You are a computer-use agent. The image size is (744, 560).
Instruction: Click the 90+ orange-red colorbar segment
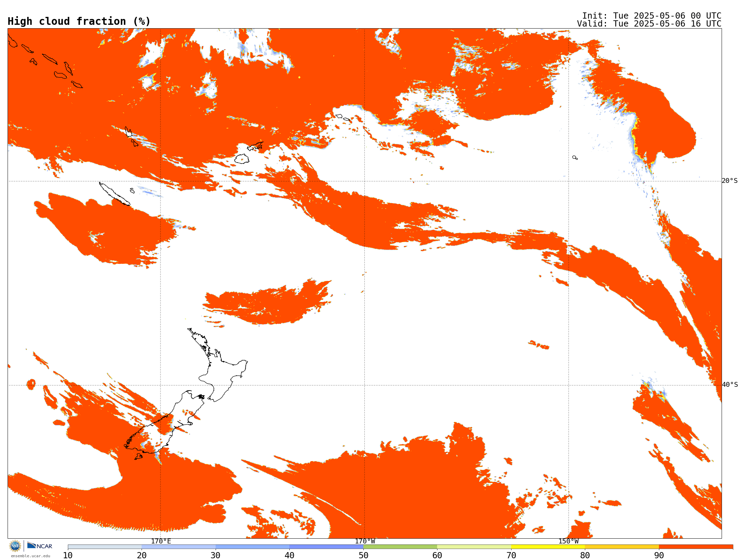coord(696,547)
